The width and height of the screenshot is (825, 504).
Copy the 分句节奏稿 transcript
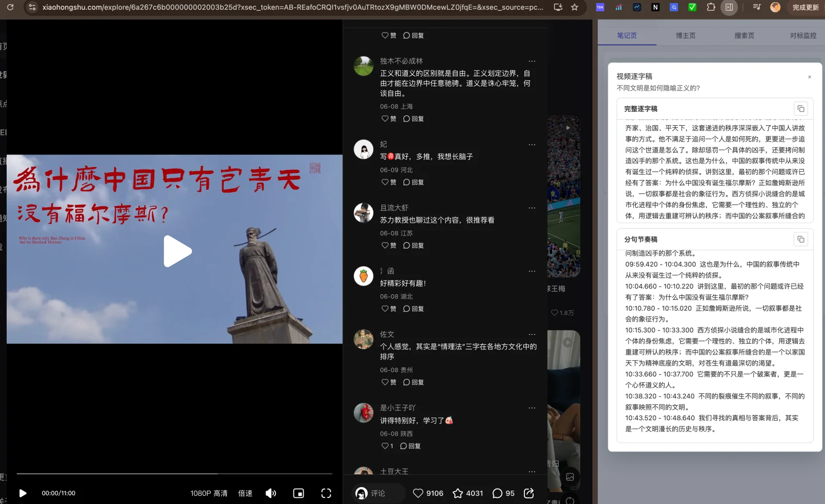(x=801, y=239)
